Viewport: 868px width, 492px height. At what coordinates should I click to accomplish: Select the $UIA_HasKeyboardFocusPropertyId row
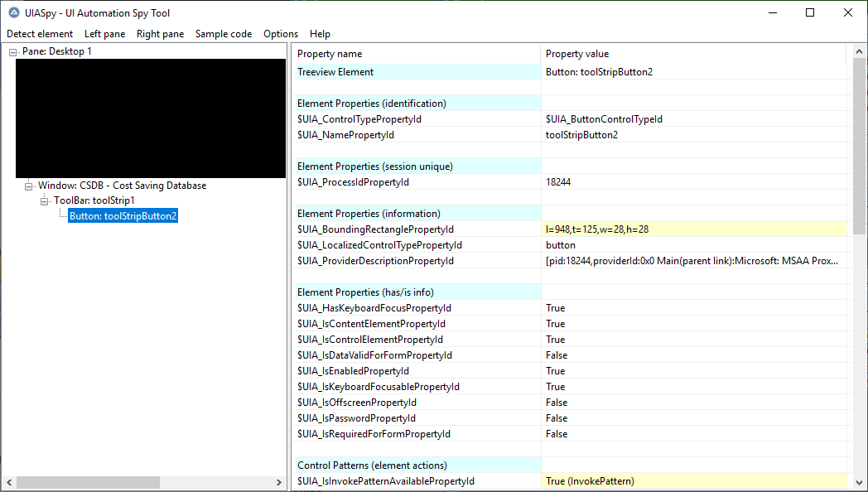tap(570, 308)
